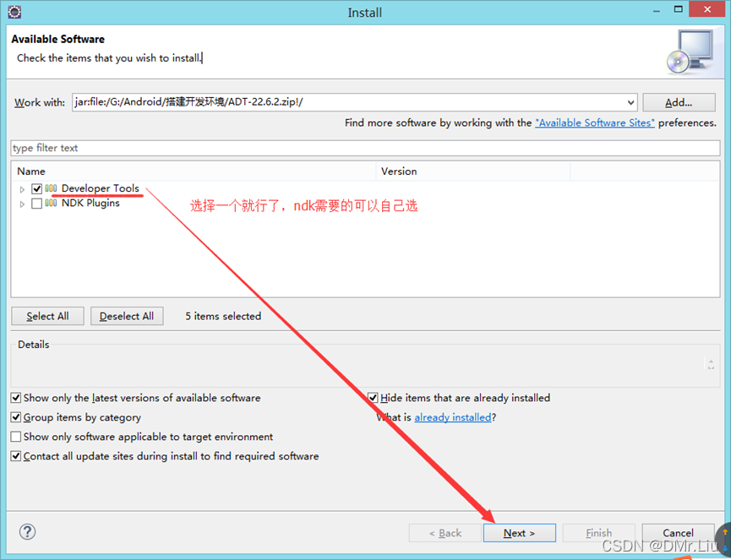
Task: Open the already installed link
Action: (x=453, y=417)
